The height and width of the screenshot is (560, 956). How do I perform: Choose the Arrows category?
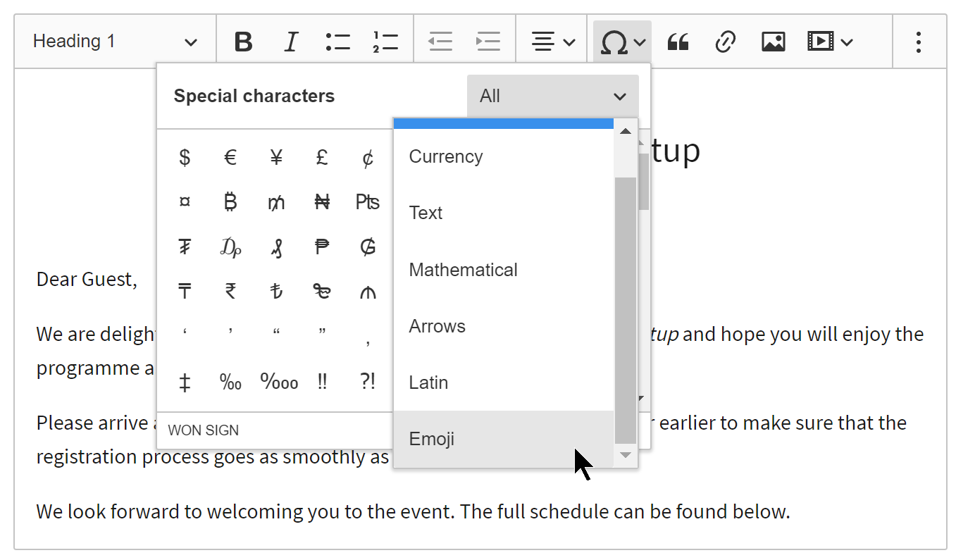point(503,326)
